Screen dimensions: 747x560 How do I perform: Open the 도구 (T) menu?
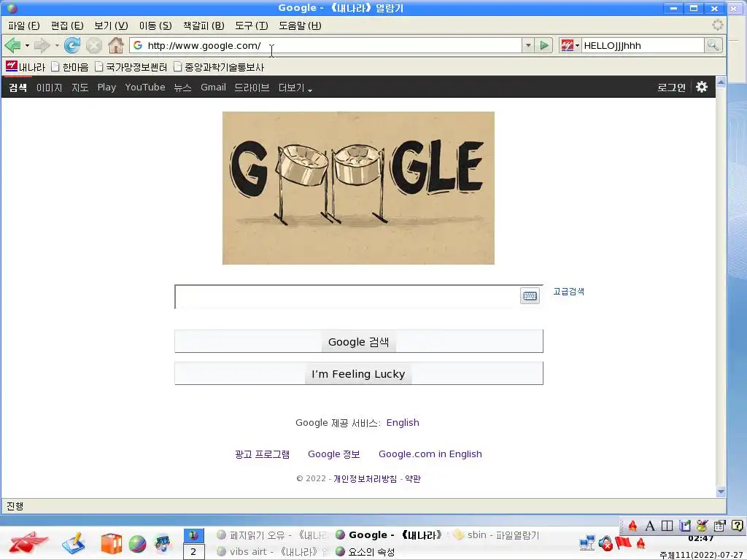point(252,26)
